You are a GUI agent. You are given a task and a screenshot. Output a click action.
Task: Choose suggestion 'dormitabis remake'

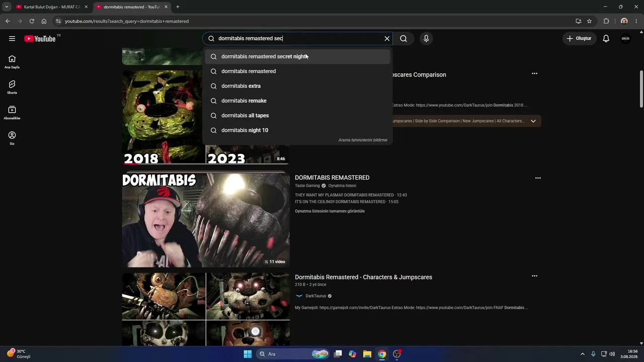(297, 101)
